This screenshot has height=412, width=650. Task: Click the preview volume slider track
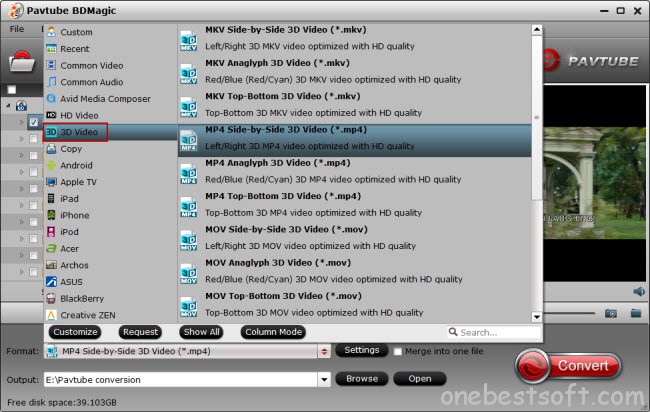point(570,313)
